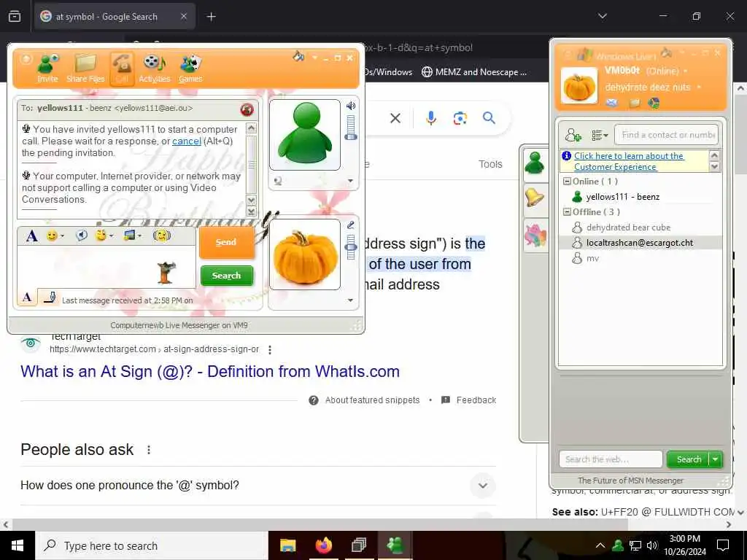Click the voice clip speaker icon
The height and width of the screenshot is (560, 747).
(82, 236)
